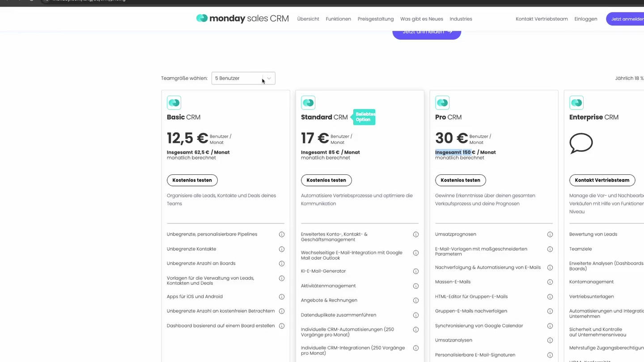Click the chevron on the team size selector
The width and height of the screenshot is (644, 362).
pos(269,78)
